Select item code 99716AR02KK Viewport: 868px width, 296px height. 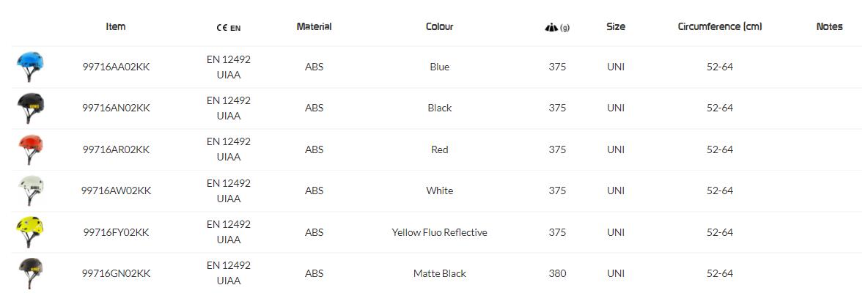click(116, 149)
